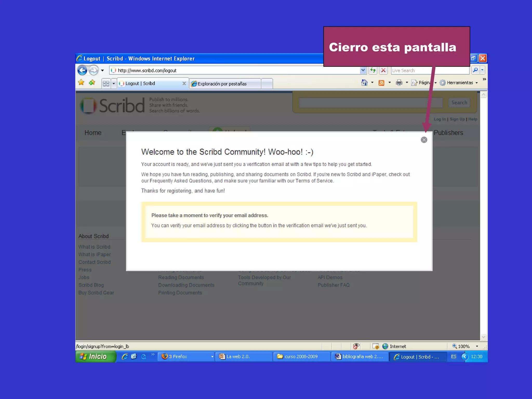The height and width of the screenshot is (399, 532).
Task: Switch to bibliografia web 2. Word document
Action: coord(360,356)
